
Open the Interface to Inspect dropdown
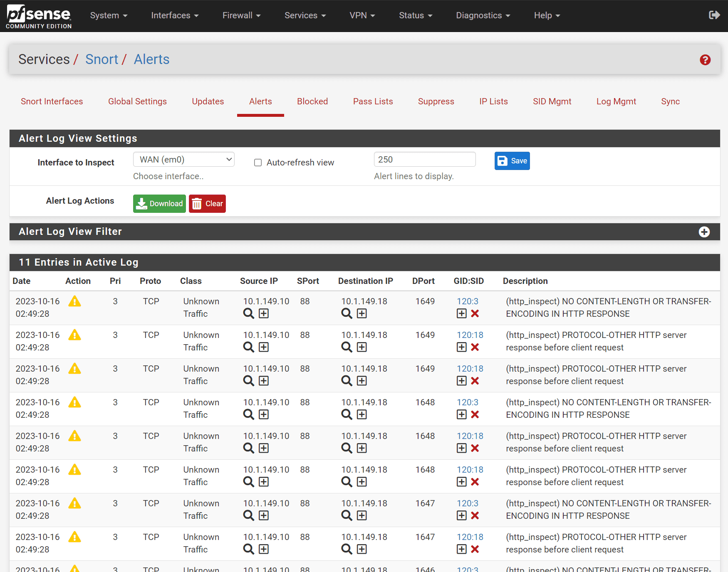click(x=183, y=160)
